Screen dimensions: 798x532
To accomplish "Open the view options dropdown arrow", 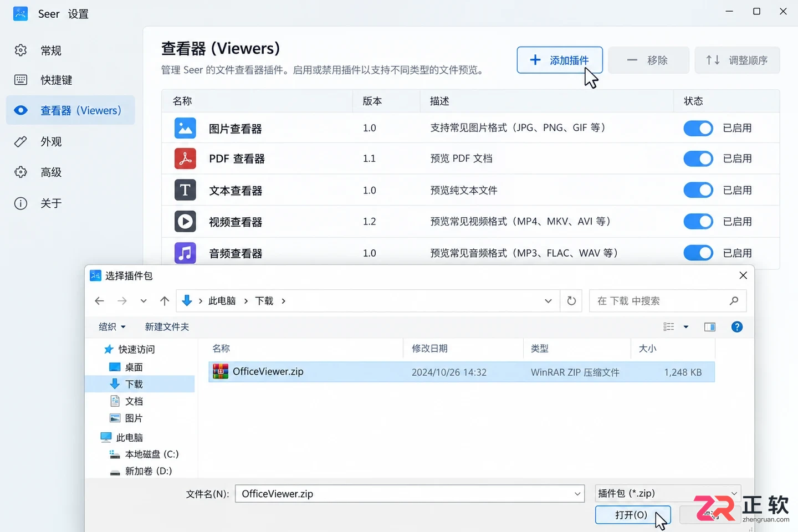I will tap(686, 327).
